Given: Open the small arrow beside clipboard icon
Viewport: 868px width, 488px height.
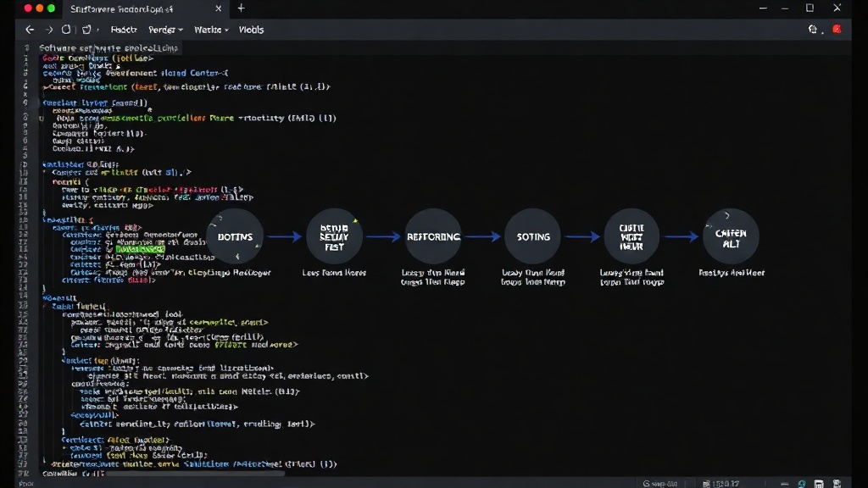Looking at the screenshot, I should [98, 30].
